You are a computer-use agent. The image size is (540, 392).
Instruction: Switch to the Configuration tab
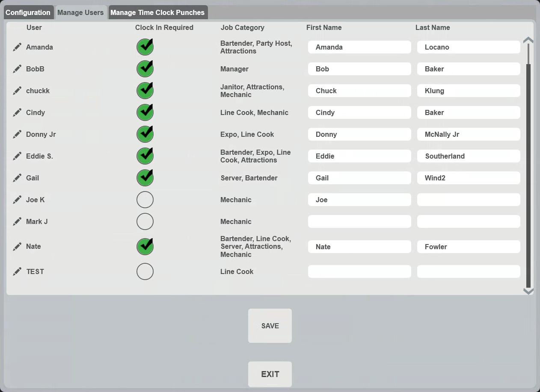pyautogui.click(x=28, y=12)
